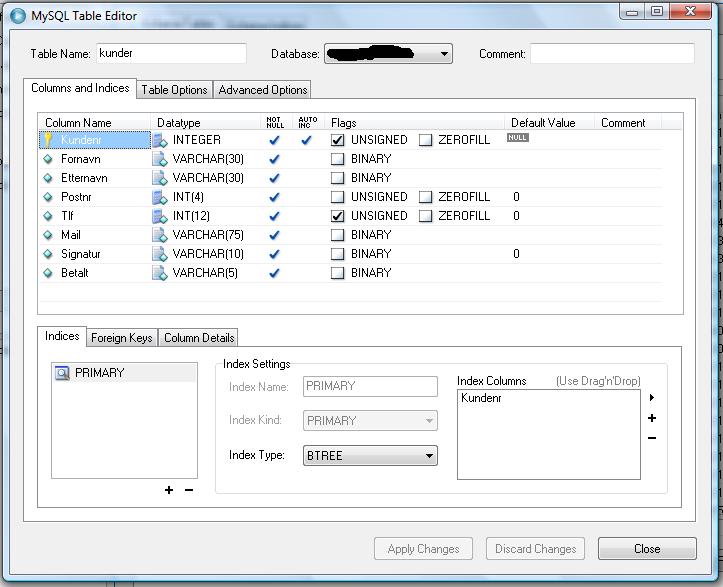The width and height of the screenshot is (723, 587).
Task: Check UNSIGNED for the Postnr column
Action: (x=338, y=197)
